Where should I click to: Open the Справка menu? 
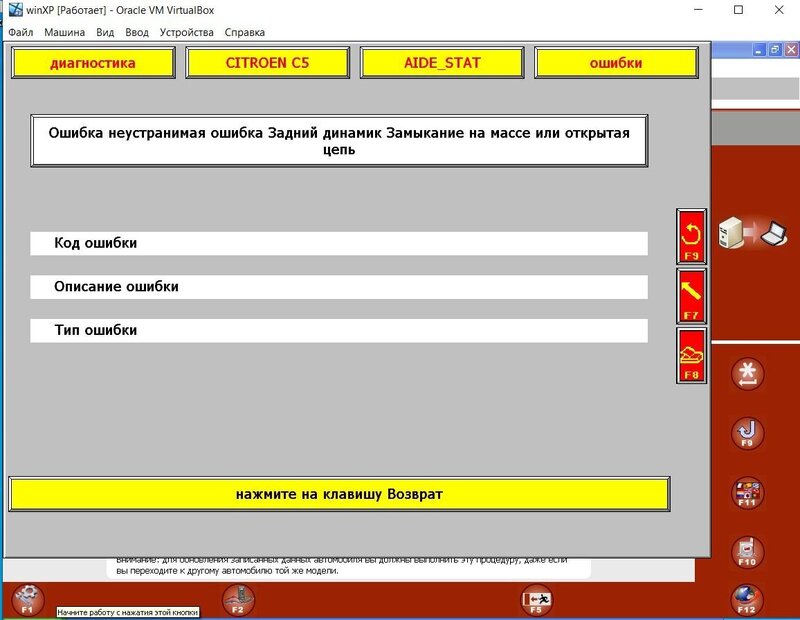pyautogui.click(x=245, y=32)
